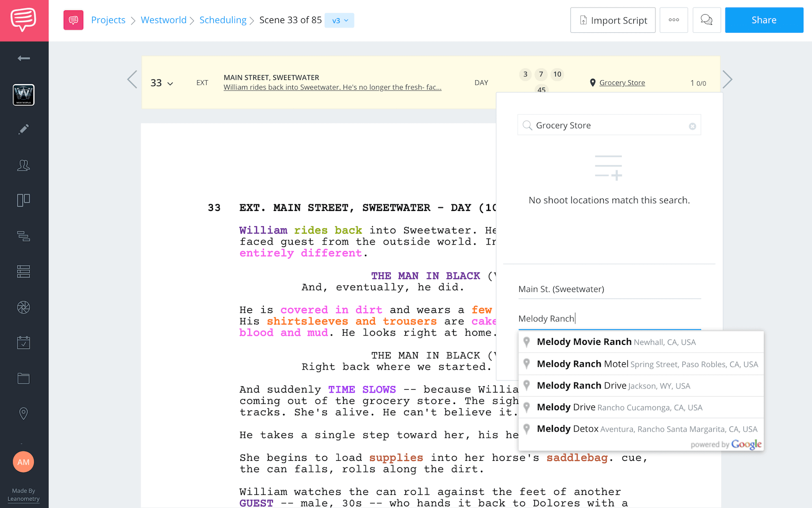
Task: Select Melody Movie Ranch Newhall suggestion
Action: [x=641, y=342]
